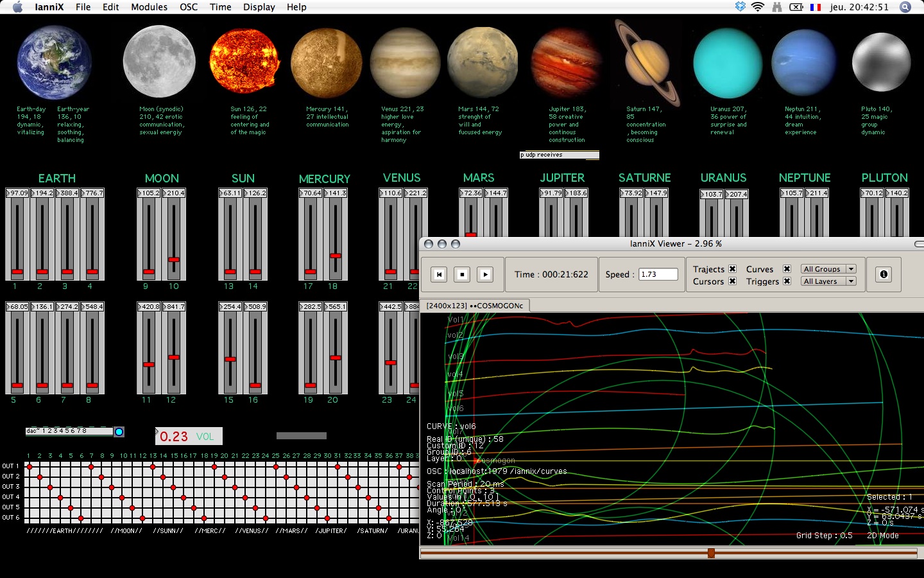Open the IanniX application menu
Screen dimensions: 924x578
(49, 7)
